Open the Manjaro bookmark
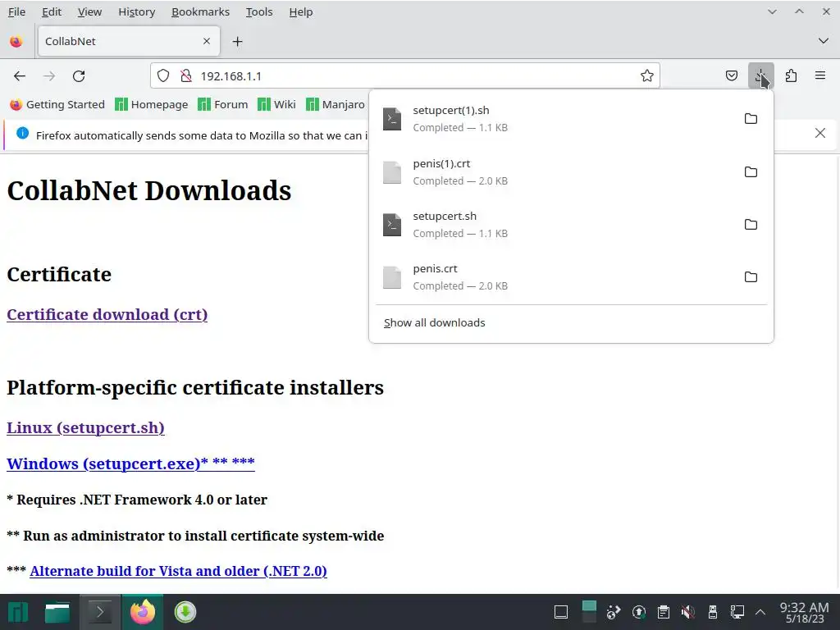Viewport: 840px width, 630px height. [x=336, y=104]
